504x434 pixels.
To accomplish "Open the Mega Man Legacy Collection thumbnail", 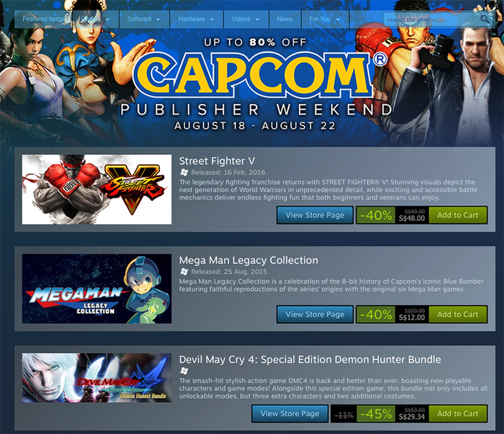I will pyautogui.click(x=97, y=289).
